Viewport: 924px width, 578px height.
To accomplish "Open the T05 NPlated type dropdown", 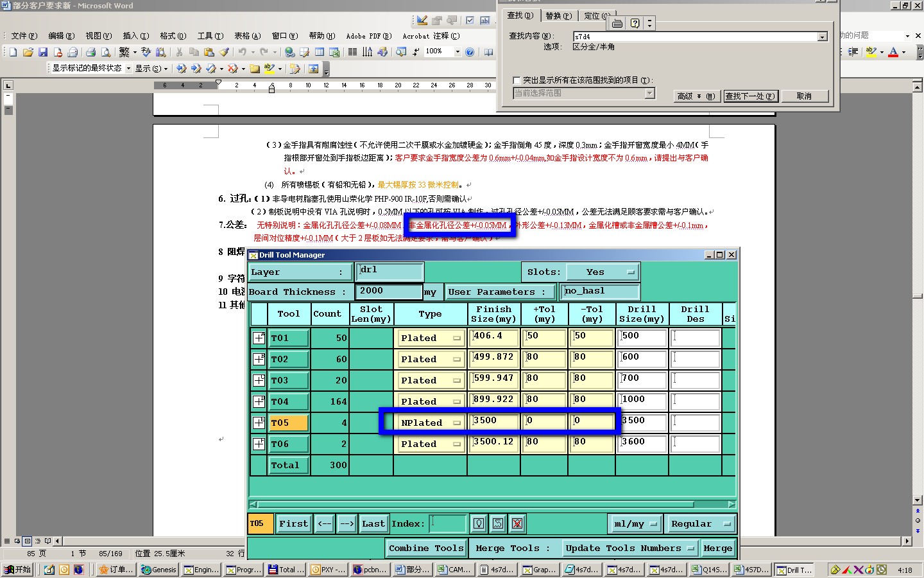I will [431, 423].
